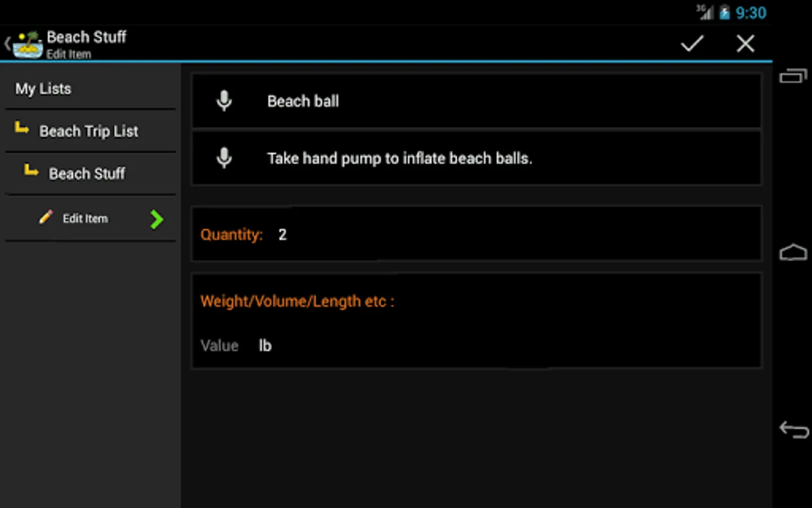The image size is (812, 508).
Task: Open My Lists from the sidebar
Action: (x=43, y=89)
